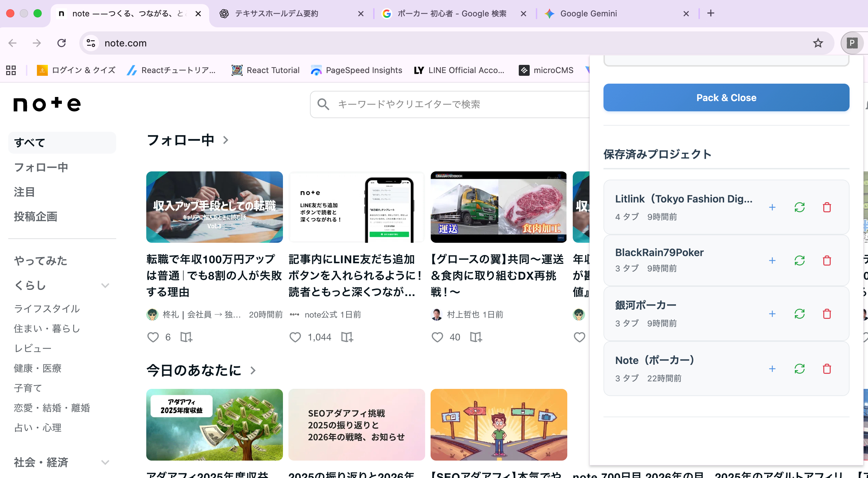Expand the くらし category chevron
The height and width of the screenshot is (478, 868).
click(105, 285)
